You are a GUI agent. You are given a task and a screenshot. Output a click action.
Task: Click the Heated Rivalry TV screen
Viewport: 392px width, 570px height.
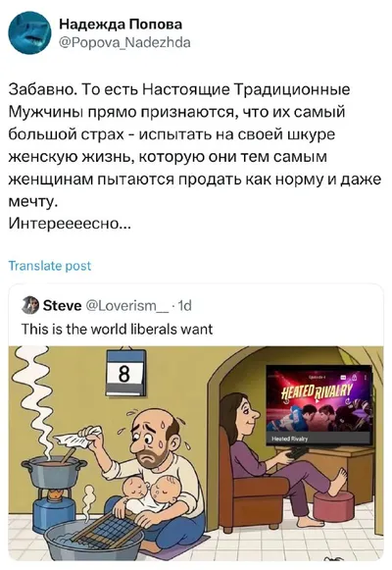point(318,404)
